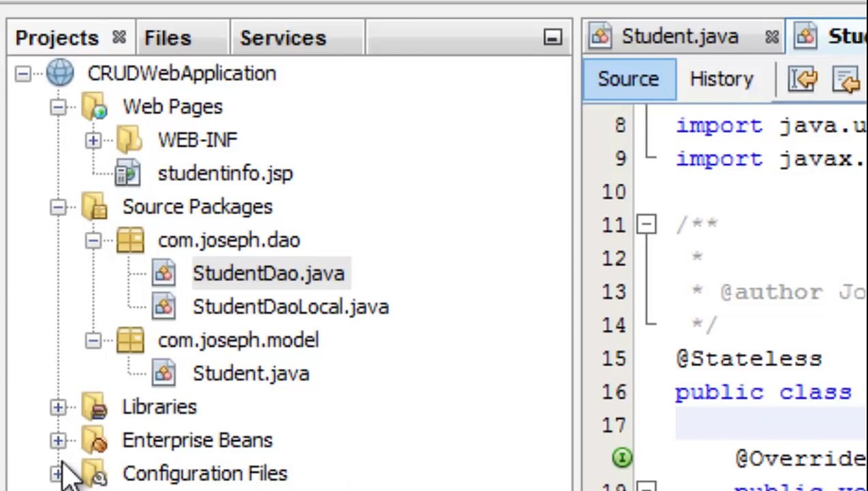Viewport: 868px width, 491px height.
Task: Minimize the Projects panel window group
Action: tap(553, 38)
